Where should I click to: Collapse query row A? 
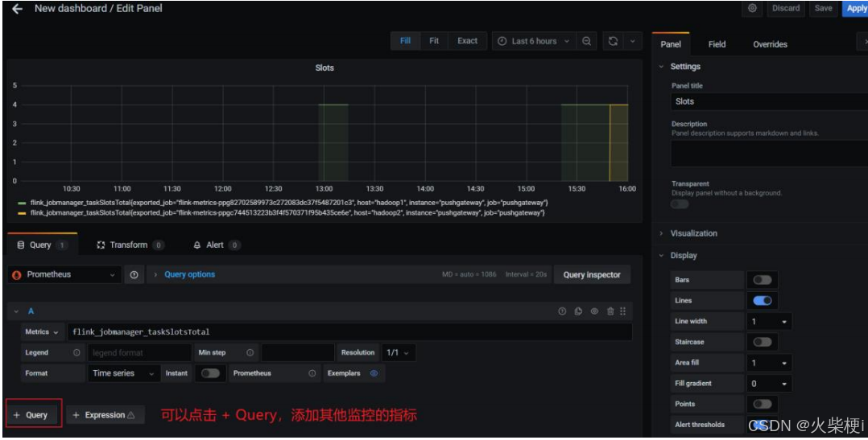point(17,312)
